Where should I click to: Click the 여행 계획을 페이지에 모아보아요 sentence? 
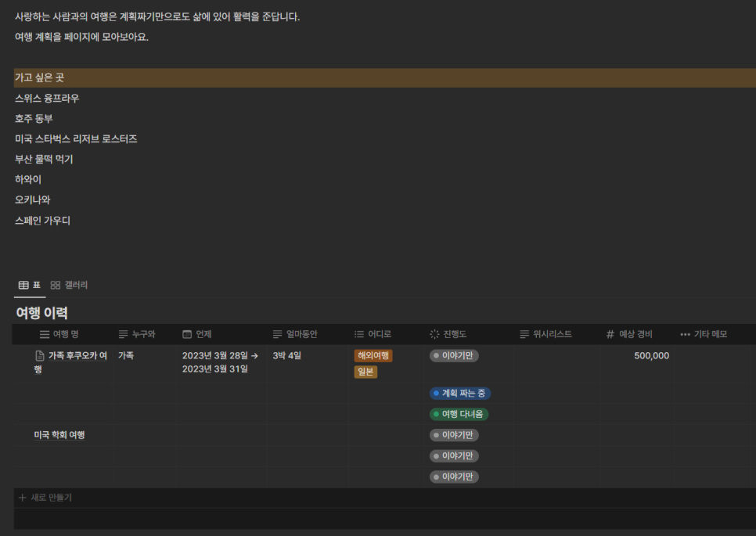click(81, 37)
